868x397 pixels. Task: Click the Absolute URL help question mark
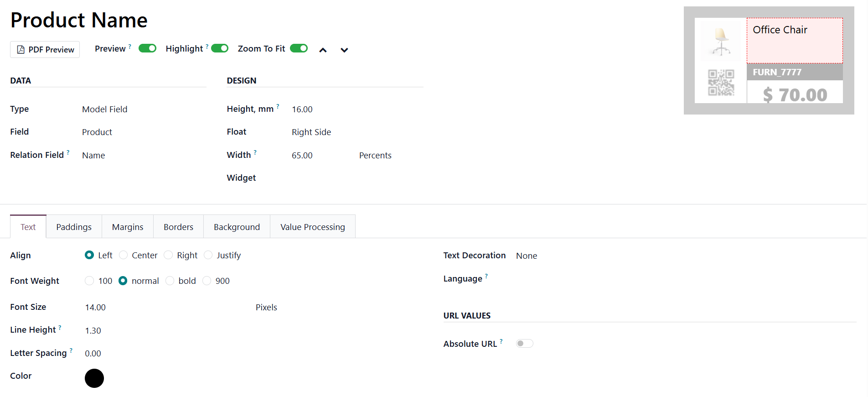(501, 341)
